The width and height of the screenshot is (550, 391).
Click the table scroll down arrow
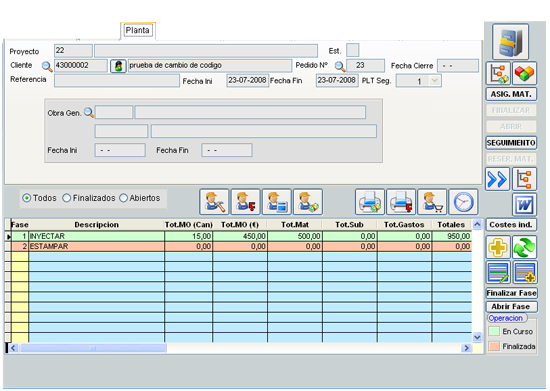tap(477, 337)
